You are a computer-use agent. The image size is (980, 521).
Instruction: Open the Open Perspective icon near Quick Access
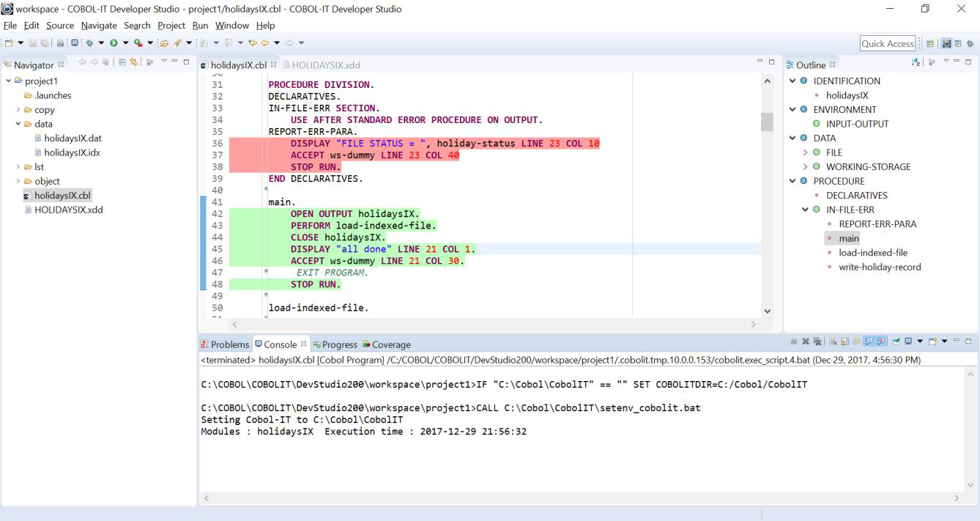(929, 44)
